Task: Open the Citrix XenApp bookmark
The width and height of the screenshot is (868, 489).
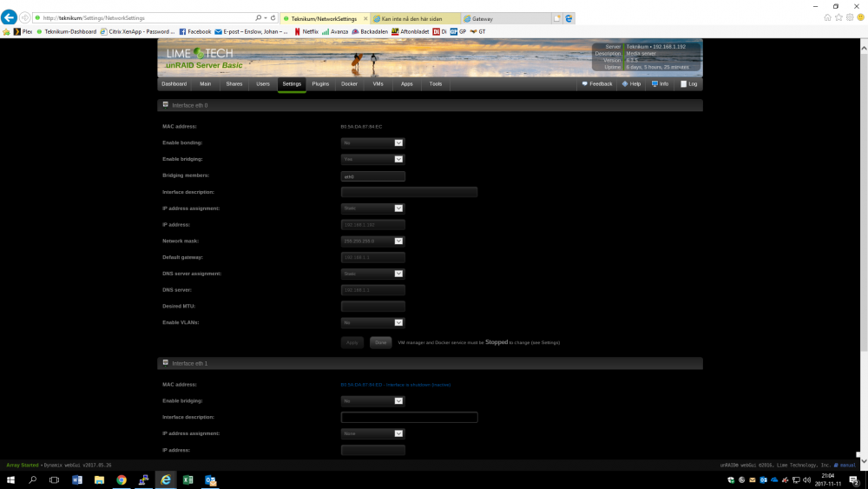Action: (x=137, y=31)
